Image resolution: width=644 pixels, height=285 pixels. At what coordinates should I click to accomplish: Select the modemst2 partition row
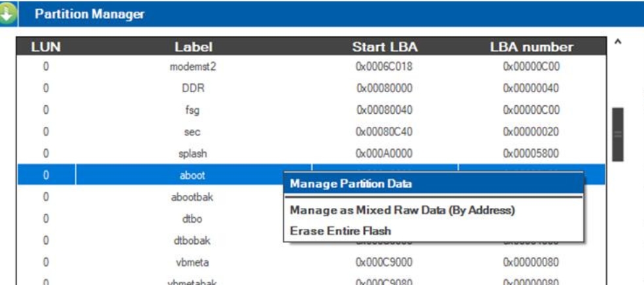coord(193,67)
